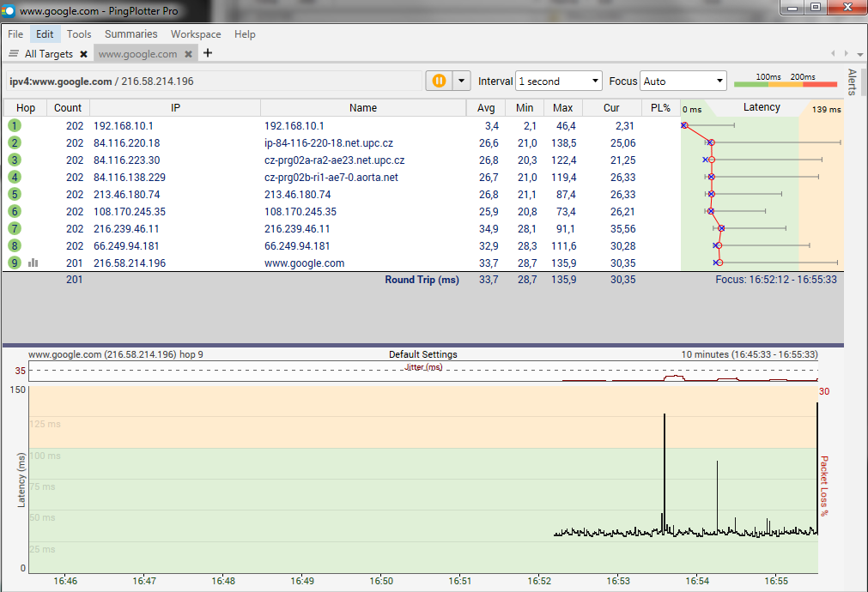Sort by the Avg column header

coord(486,108)
